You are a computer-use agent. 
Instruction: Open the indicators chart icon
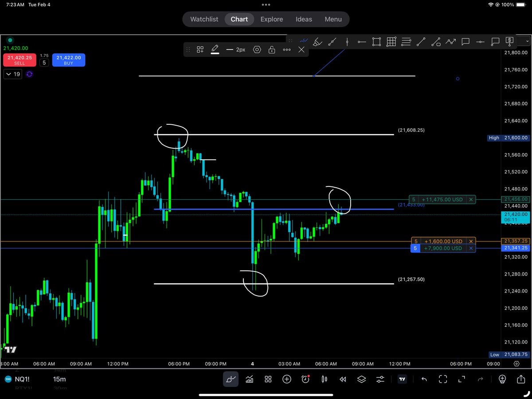tap(250, 379)
